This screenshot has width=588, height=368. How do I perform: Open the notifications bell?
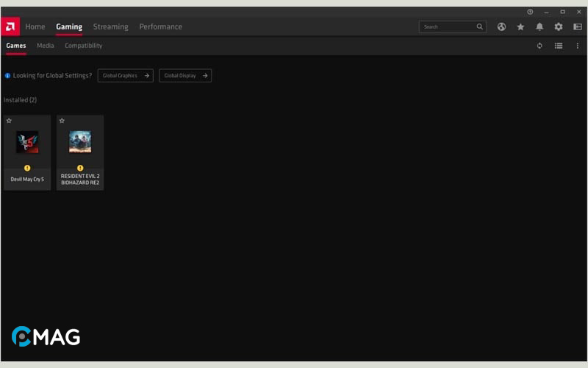click(539, 26)
